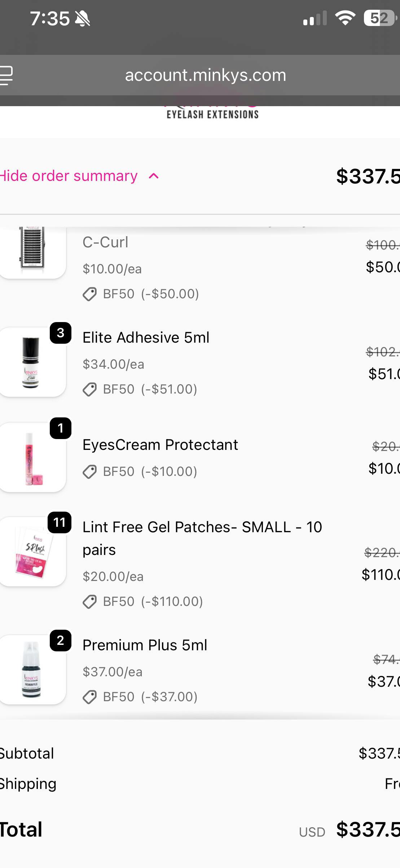
Task: Tap the browser reader/tabs icon
Action: tap(6, 75)
